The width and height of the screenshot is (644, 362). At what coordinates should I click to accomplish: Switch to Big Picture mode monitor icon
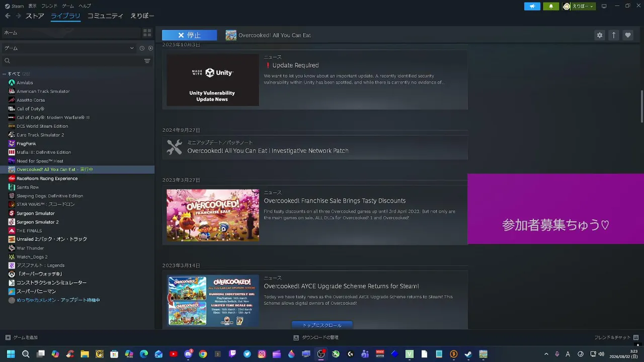pyautogui.click(x=604, y=6)
